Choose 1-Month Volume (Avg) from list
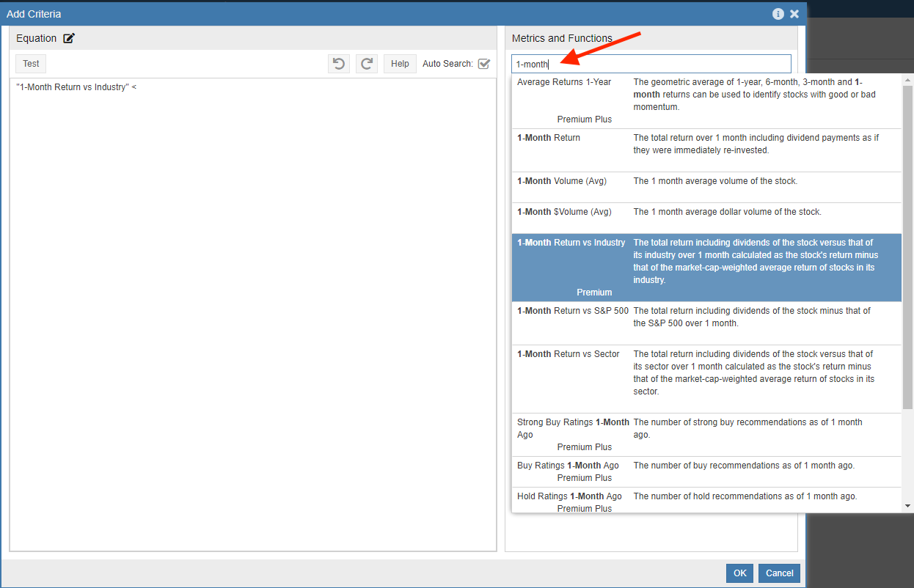The image size is (914, 588). tap(562, 181)
